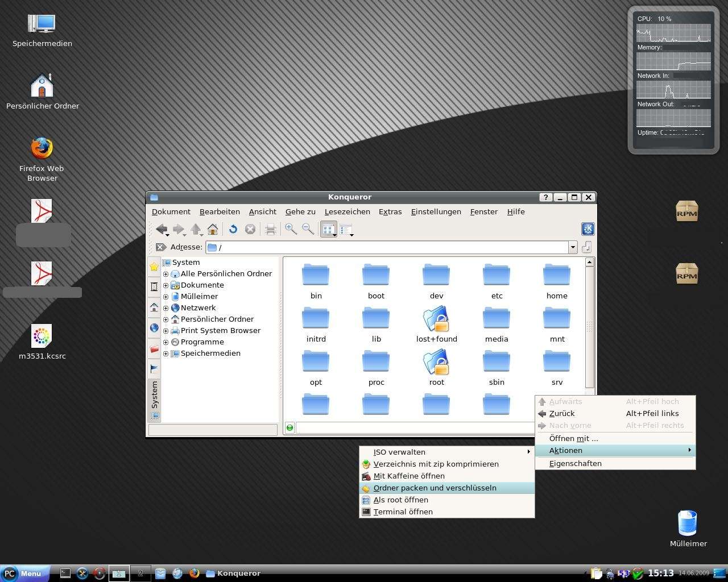Click the go button right of address bar
The height and width of the screenshot is (582, 728).
pos(587,247)
